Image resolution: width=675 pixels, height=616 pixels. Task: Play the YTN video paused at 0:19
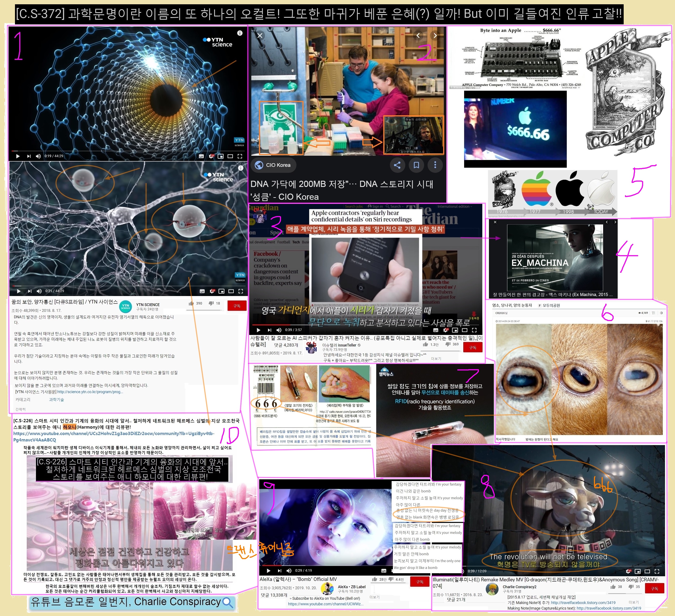(18, 156)
